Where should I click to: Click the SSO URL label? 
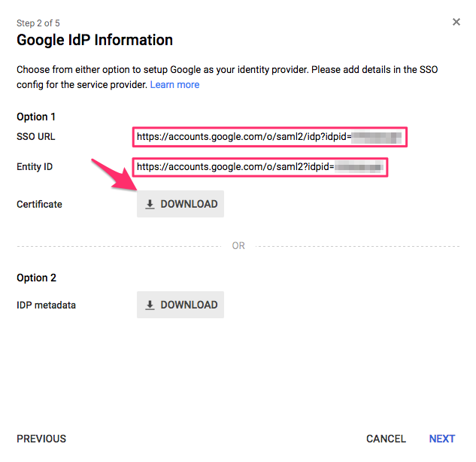pos(36,137)
